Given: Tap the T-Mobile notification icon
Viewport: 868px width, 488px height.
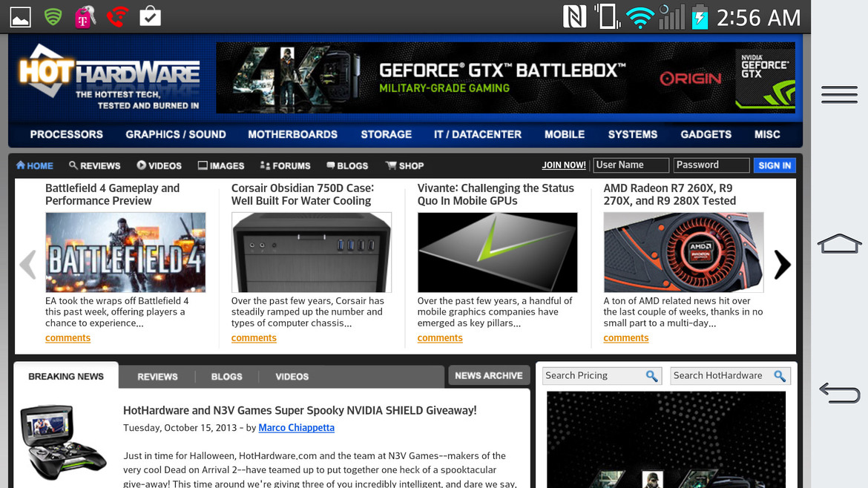Looking at the screenshot, I should (x=85, y=17).
